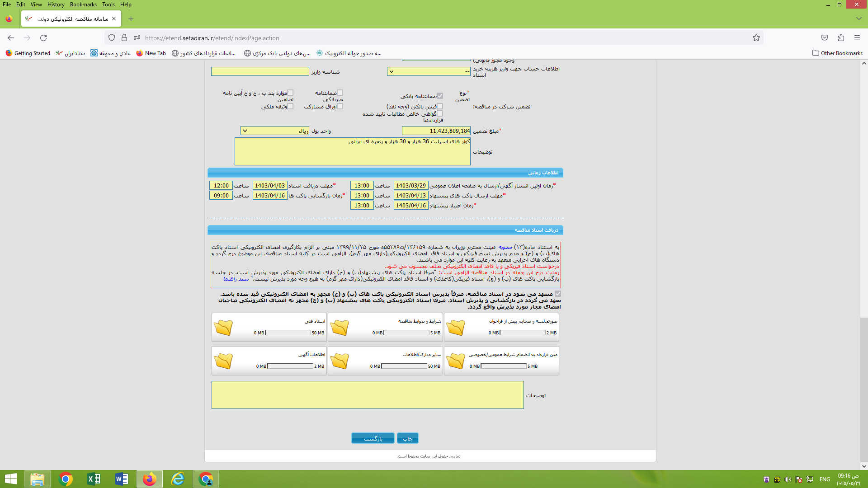Open volume control in system tray
Viewport: 868px width, 488px height.
(x=788, y=479)
